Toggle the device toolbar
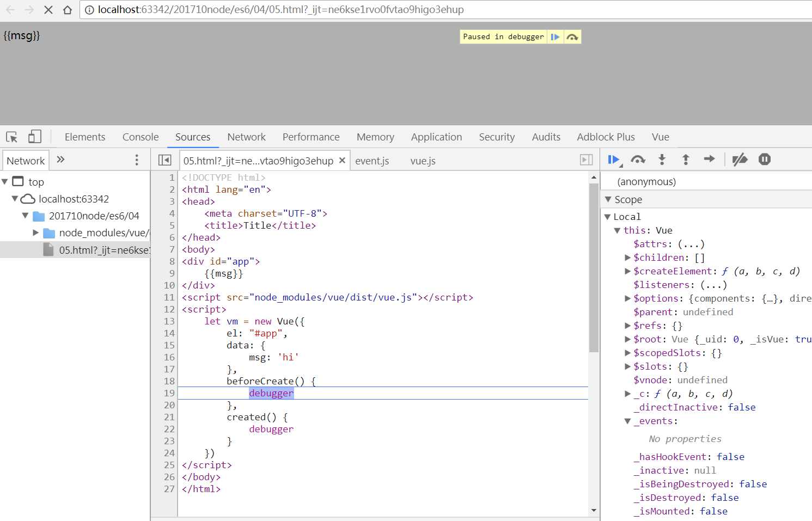812x521 pixels. [34, 137]
